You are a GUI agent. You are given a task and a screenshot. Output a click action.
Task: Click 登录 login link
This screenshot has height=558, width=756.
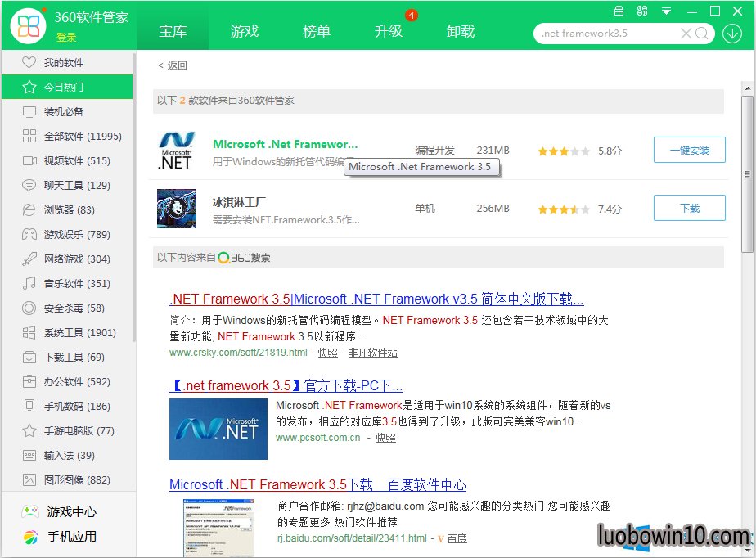click(x=66, y=37)
